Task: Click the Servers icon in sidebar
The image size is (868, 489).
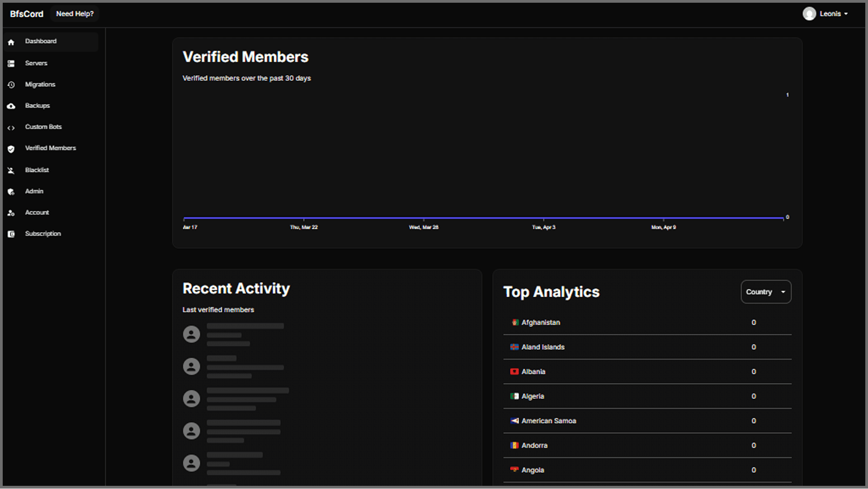Action: click(x=11, y=64)
